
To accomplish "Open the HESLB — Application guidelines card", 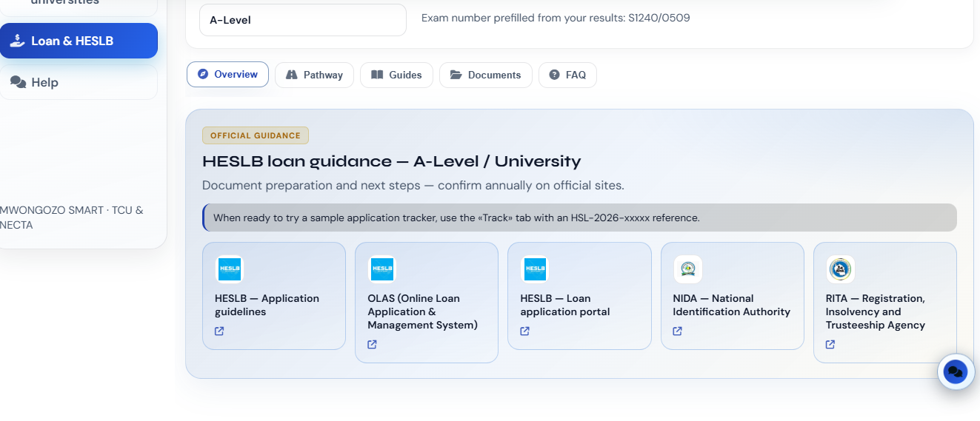I will click(x=274, y=296).
